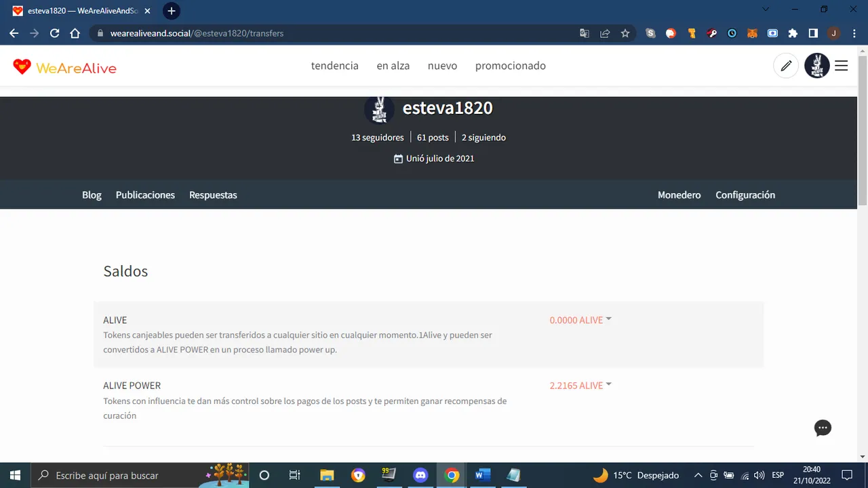Open the Configuración tab
The width and height of the screenshot is (868, 488).
pos(745,195)
